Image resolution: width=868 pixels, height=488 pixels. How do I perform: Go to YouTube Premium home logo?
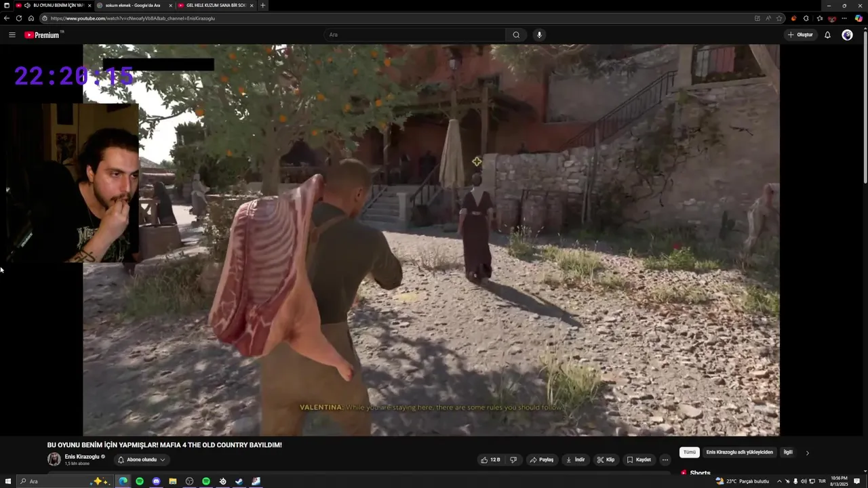[x=42, y=35]
